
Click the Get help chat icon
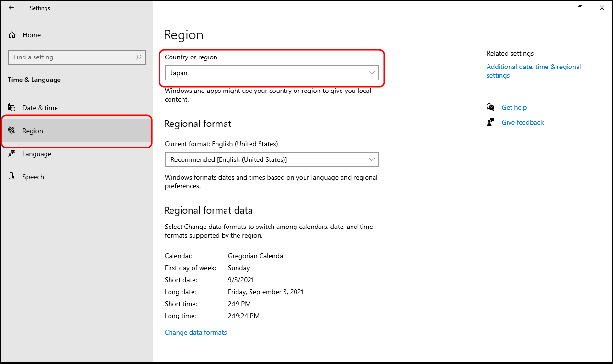[490, 107]
